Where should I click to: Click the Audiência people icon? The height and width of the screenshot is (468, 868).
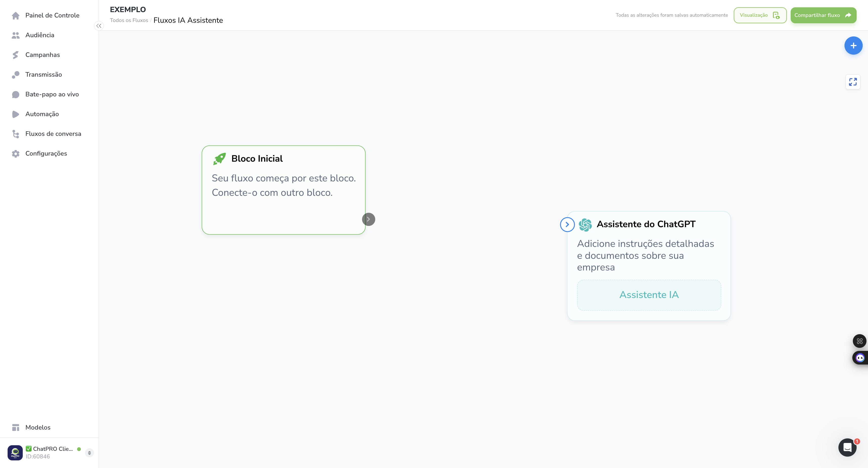pyautogui.click(x=15, y=35)
